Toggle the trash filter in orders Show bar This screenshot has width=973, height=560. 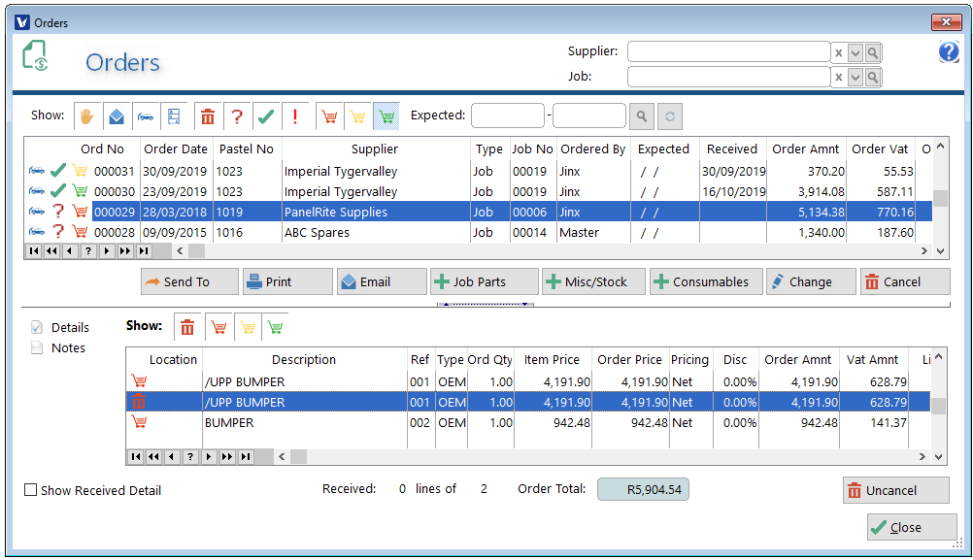(208, 115)
